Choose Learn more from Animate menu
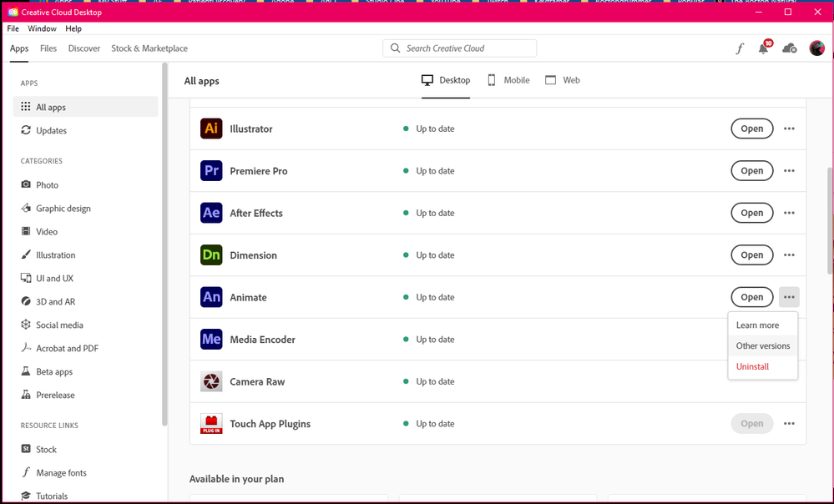 [763, 325]
